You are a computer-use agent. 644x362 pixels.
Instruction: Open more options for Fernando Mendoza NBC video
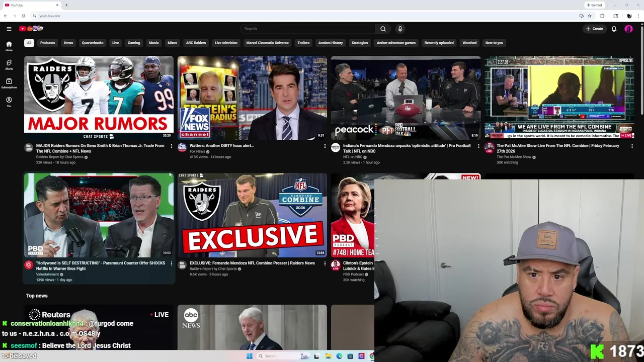(478, 146)
